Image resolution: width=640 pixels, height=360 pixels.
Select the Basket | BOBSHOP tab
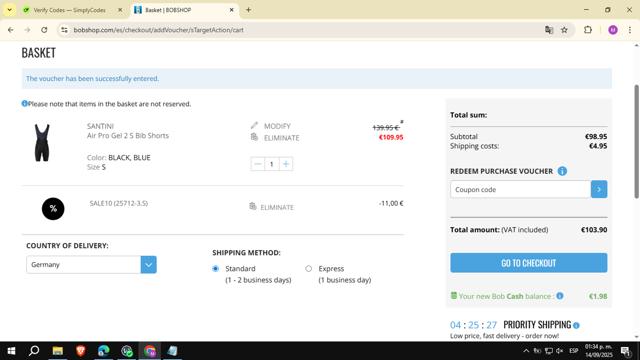(x=184, y=10)
